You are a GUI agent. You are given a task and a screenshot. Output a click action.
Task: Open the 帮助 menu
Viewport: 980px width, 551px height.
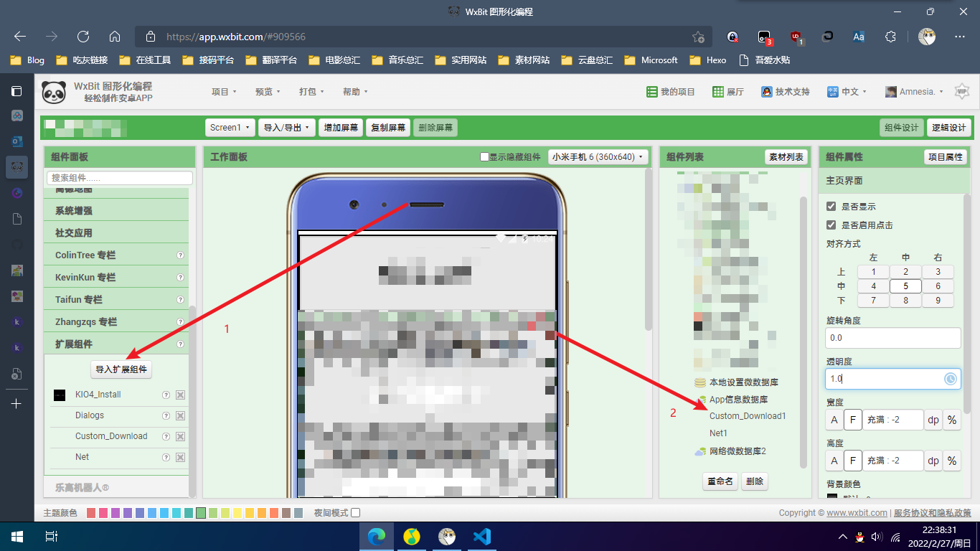pyautogui.click(x=355, y=92)
